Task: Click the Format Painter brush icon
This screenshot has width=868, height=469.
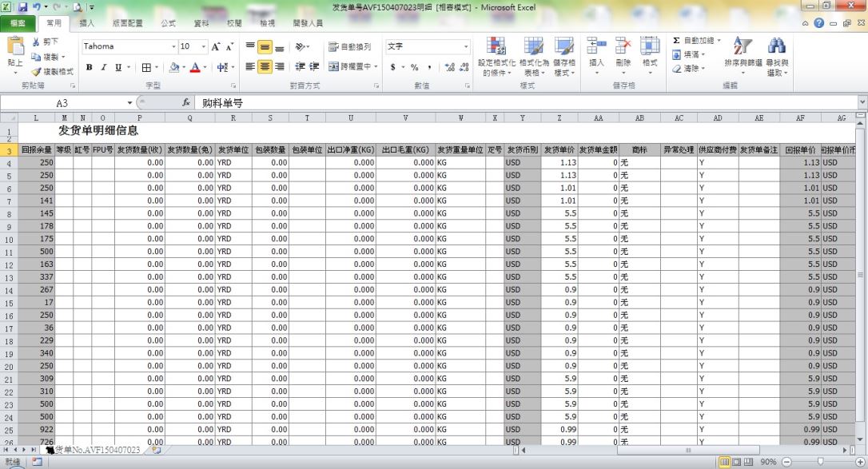Action: pos(38,71)
